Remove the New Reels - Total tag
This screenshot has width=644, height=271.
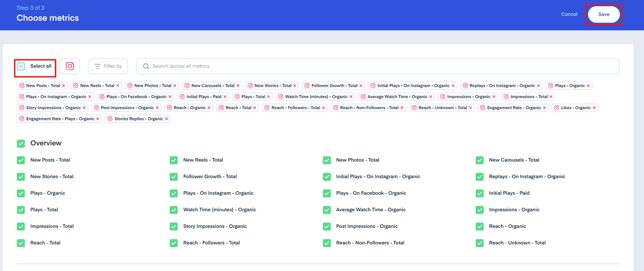118,86
